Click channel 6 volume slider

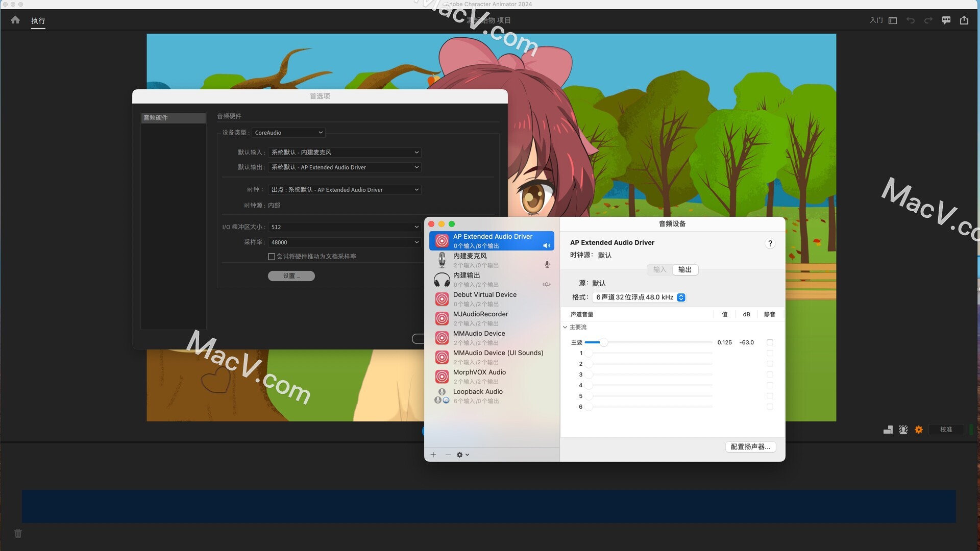click(648, 407)
